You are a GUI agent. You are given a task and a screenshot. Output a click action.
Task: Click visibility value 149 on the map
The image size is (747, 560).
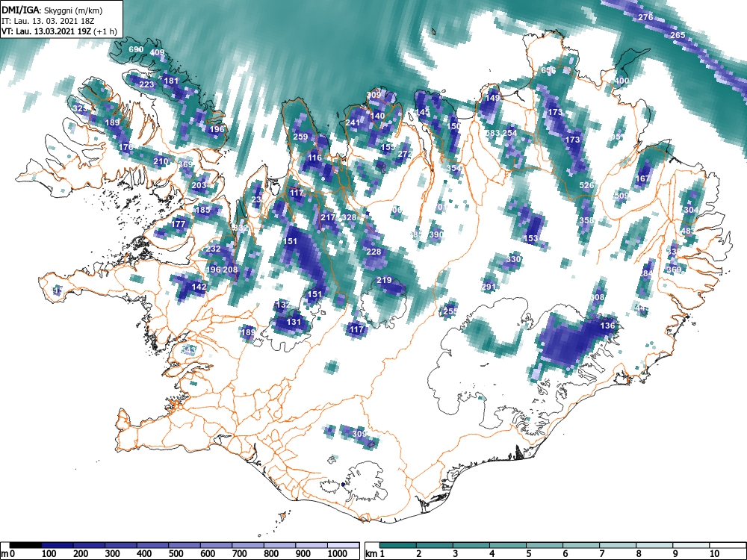(492, 98)
